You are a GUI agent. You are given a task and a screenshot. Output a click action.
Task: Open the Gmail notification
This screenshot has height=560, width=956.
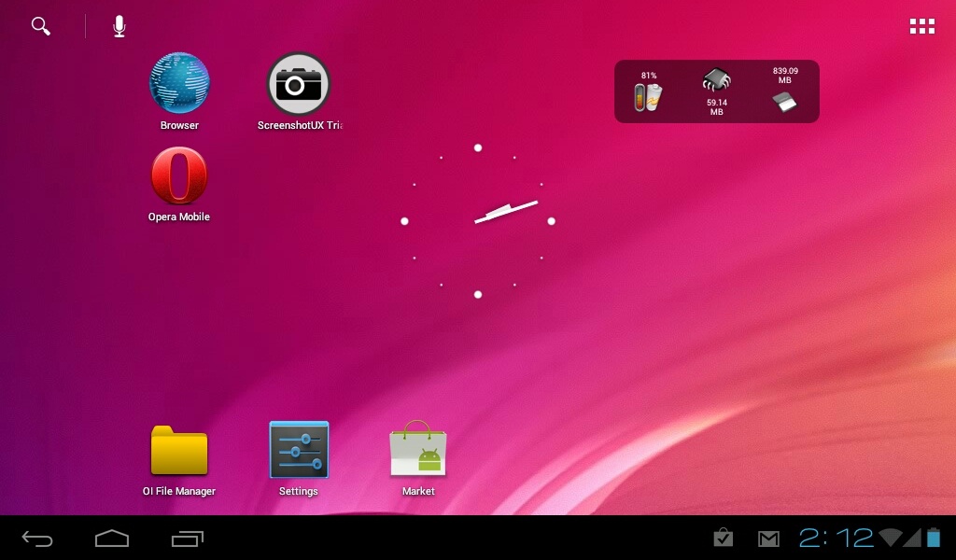point(769,539)
